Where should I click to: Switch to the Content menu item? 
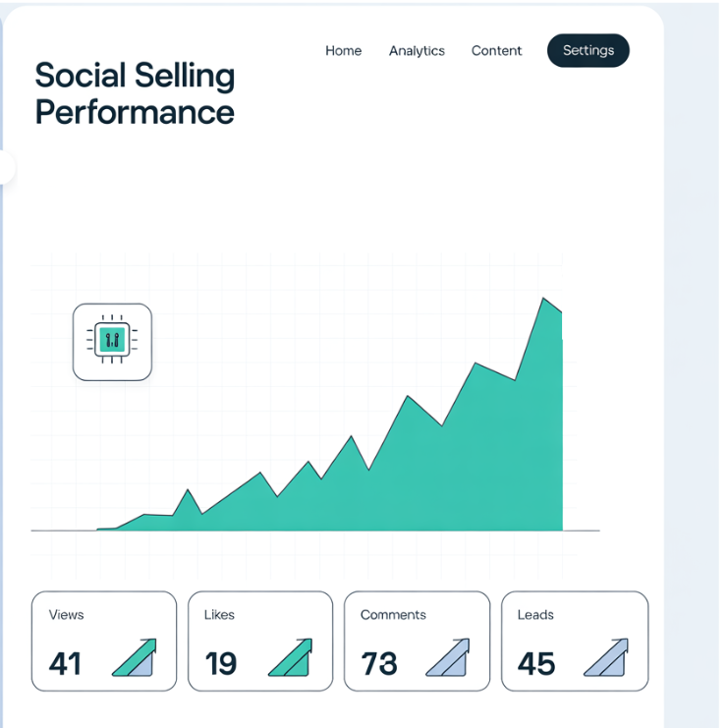point(496,51)
